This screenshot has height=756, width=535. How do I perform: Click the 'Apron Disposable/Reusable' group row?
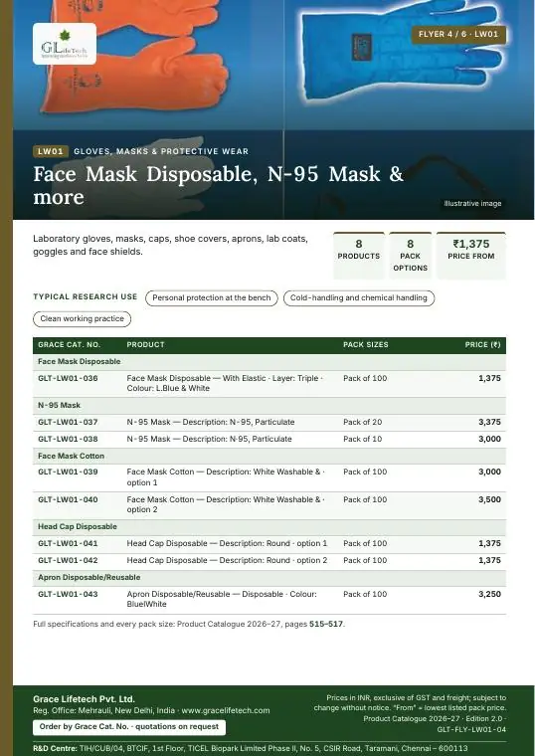[269, 578]
